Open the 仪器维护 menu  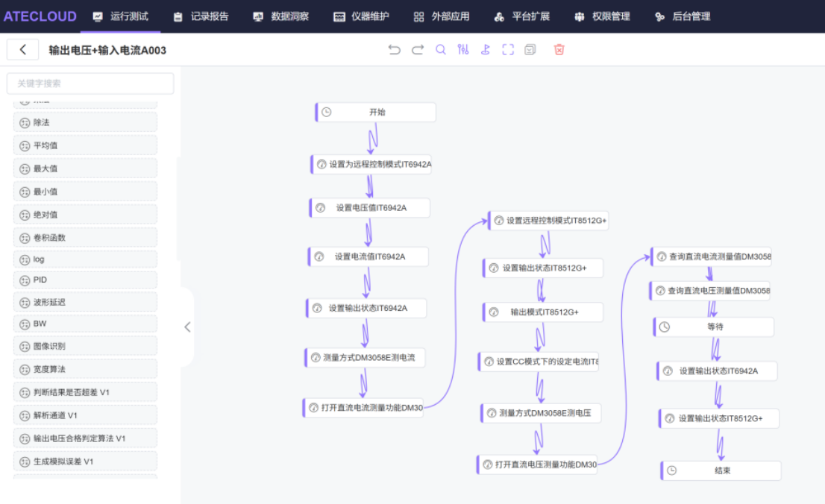(x=362, y=16)
